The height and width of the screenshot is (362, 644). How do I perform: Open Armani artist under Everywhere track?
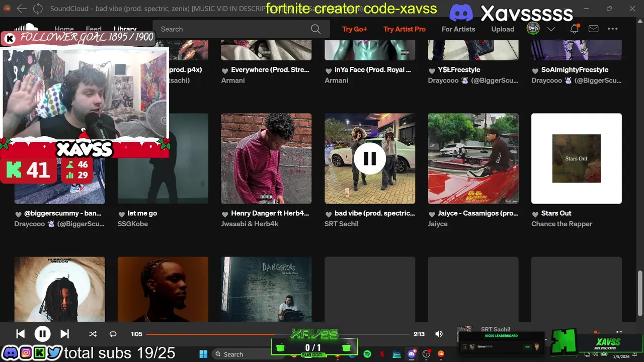pos(233,80)
